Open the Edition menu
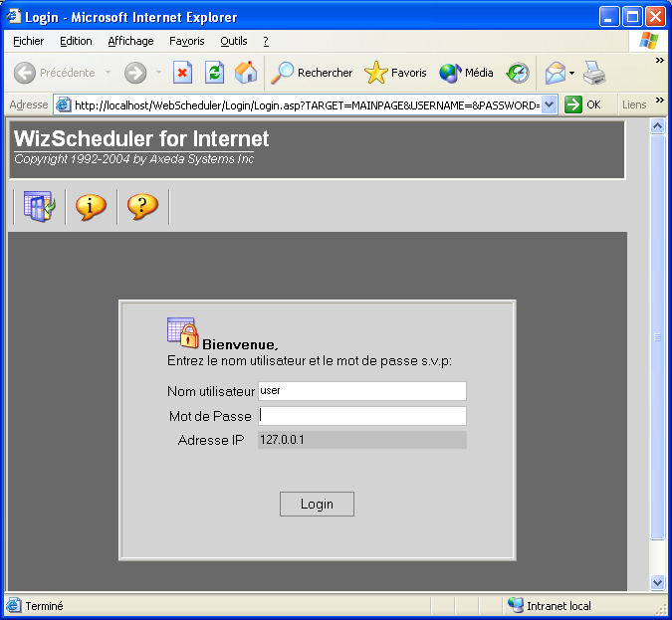The height and width of the screenshot is (620, 672). coord(76,41)
